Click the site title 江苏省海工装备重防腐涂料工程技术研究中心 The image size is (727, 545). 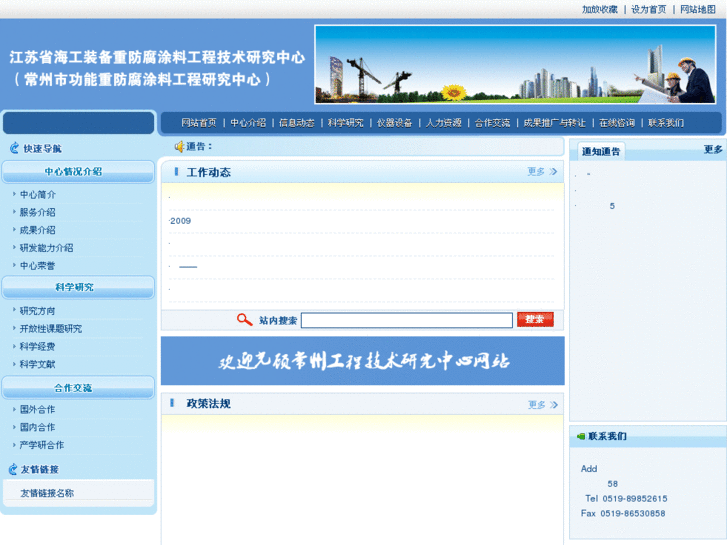click(x=157, y=57)
